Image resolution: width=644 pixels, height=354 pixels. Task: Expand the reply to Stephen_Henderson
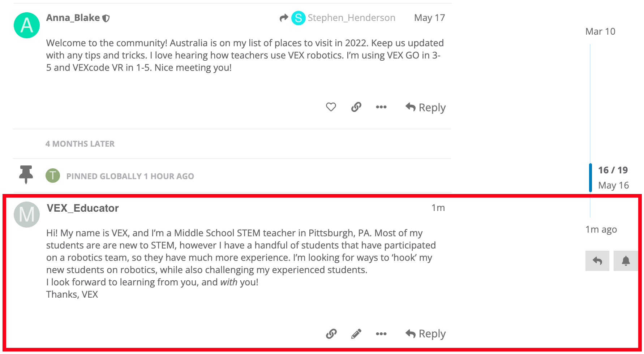pos(283,17)
